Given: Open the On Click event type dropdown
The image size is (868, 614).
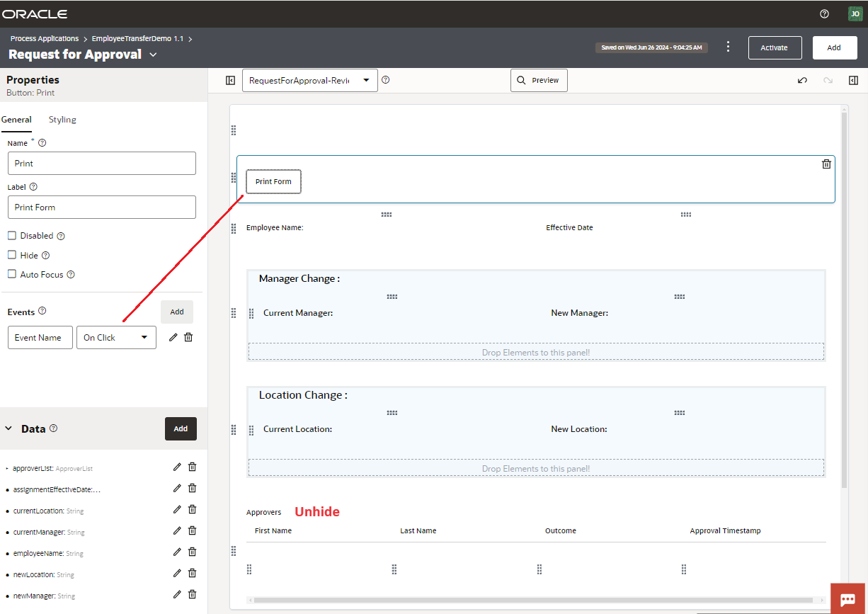Looking at the screenshot, I should point(116,338).
